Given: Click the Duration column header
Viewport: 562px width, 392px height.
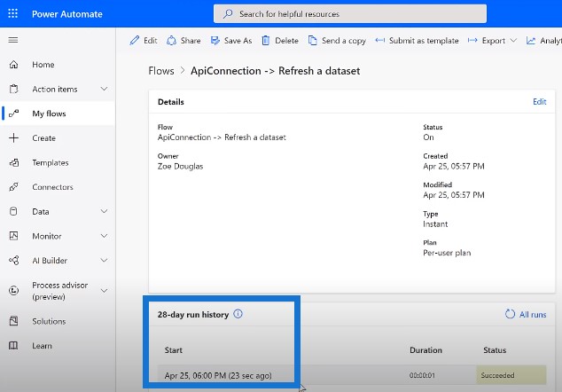Looking at the screenshot, I should 425,350.
